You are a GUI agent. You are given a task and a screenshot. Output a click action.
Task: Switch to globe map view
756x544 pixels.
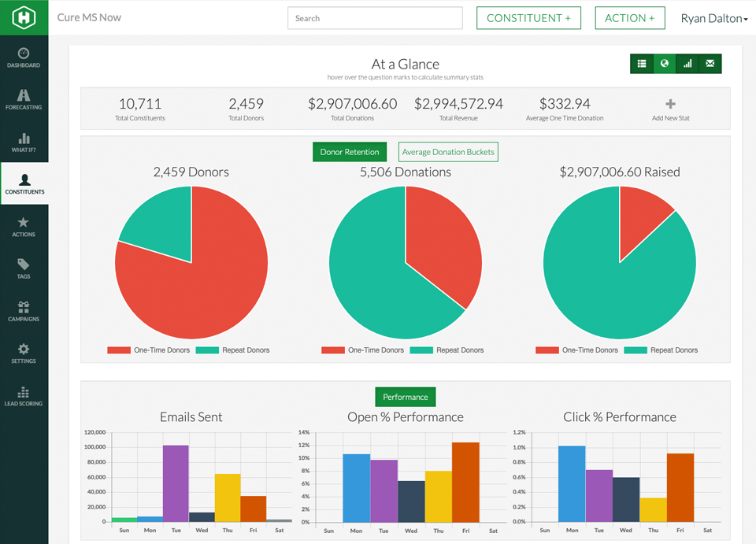tap(665, 64)
